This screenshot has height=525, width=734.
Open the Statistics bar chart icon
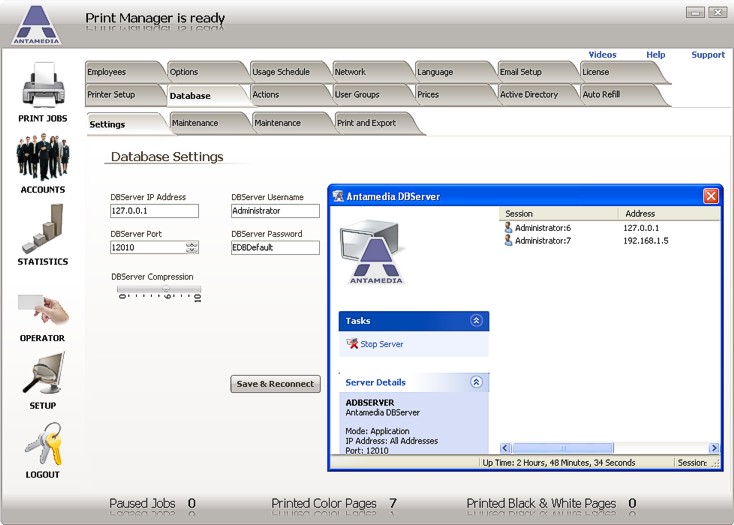[43, 228]
